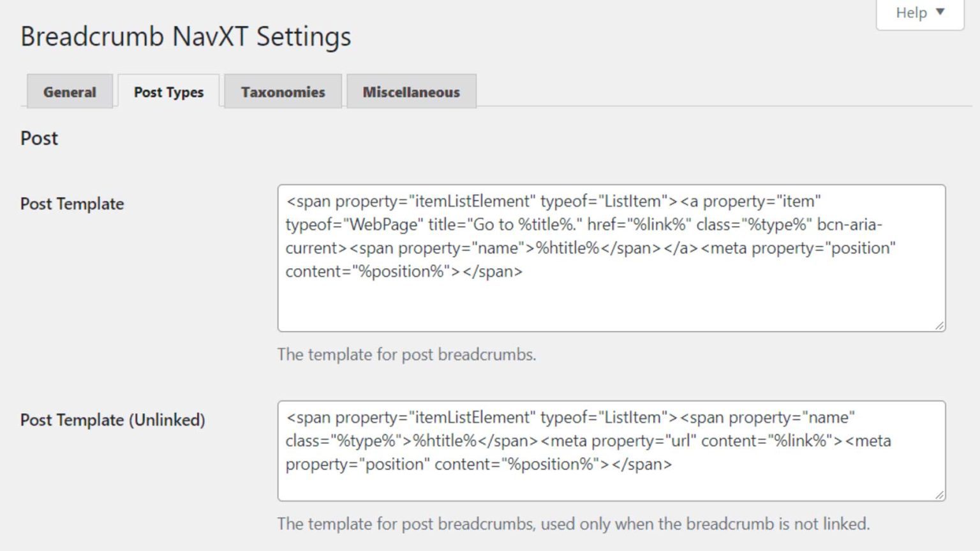Open the Miscellaneous settings tab
Image resolution: width=980 pixels, height=551 pixels.
pyautogui.click(x=411, y=92)
